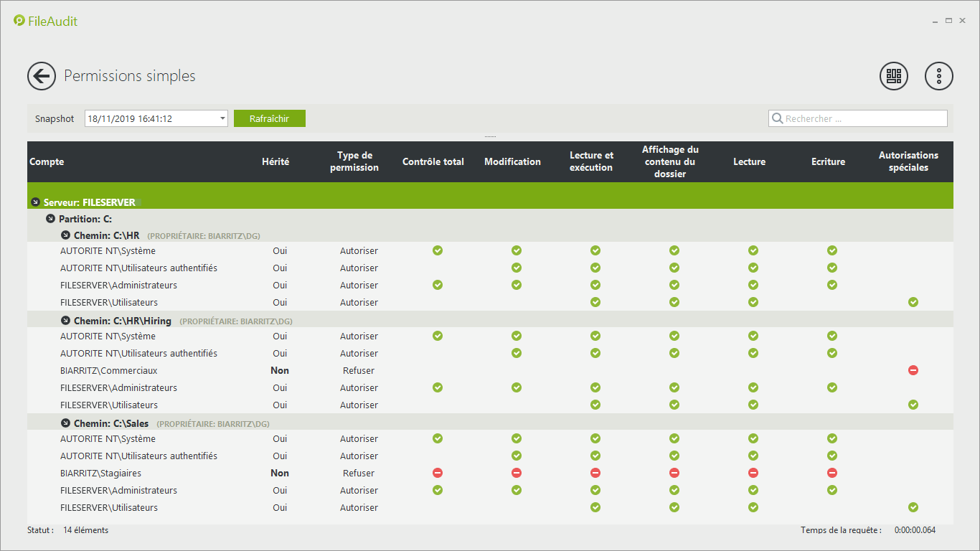
Task: Collapse the Chemin: C:\HR group
Action: 65,235
